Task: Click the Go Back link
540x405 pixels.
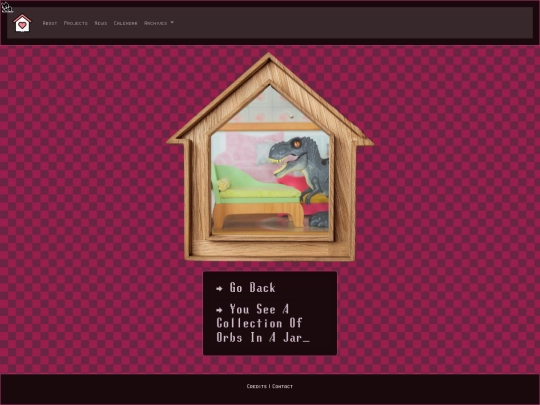Action: (246, 288)
